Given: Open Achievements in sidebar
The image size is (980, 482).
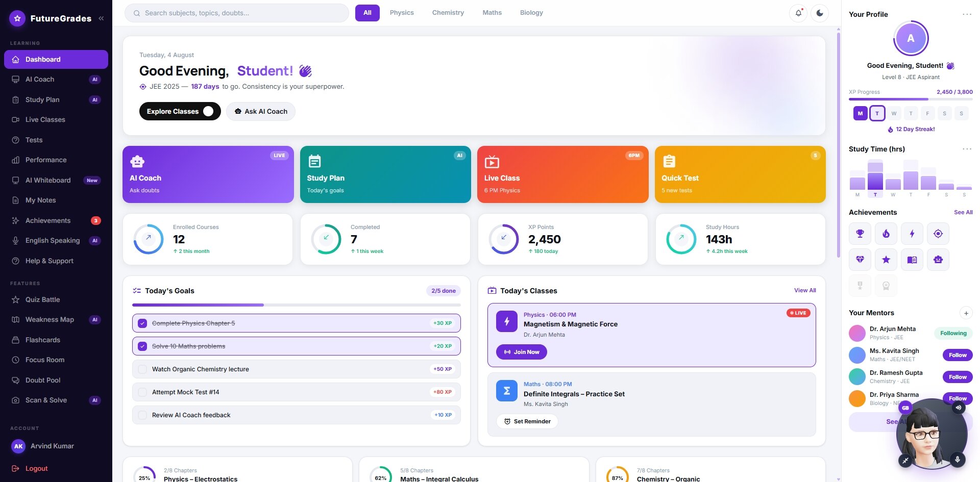Looking at the screenshot, I should [56, 220].
